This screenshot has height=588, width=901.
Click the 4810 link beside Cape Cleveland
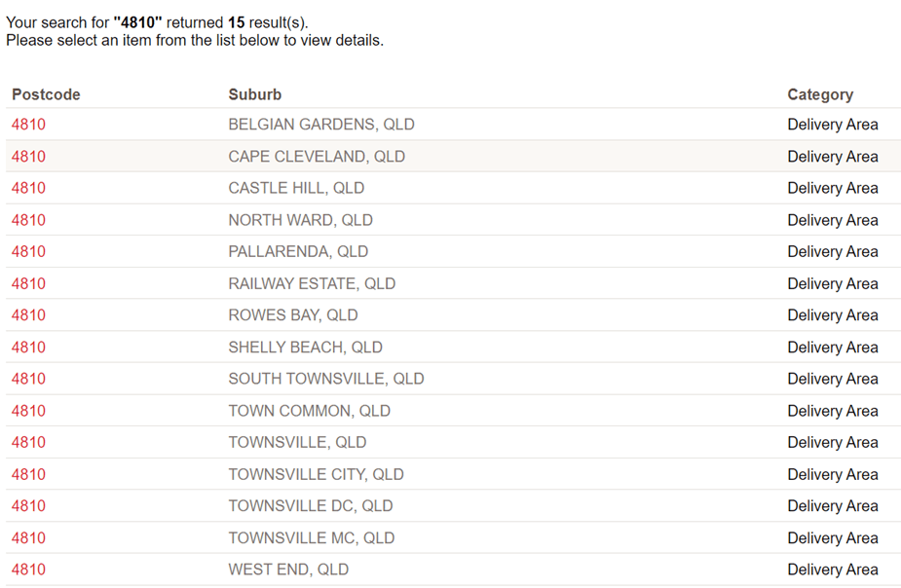pyautogui.click(x=28, y=157)
